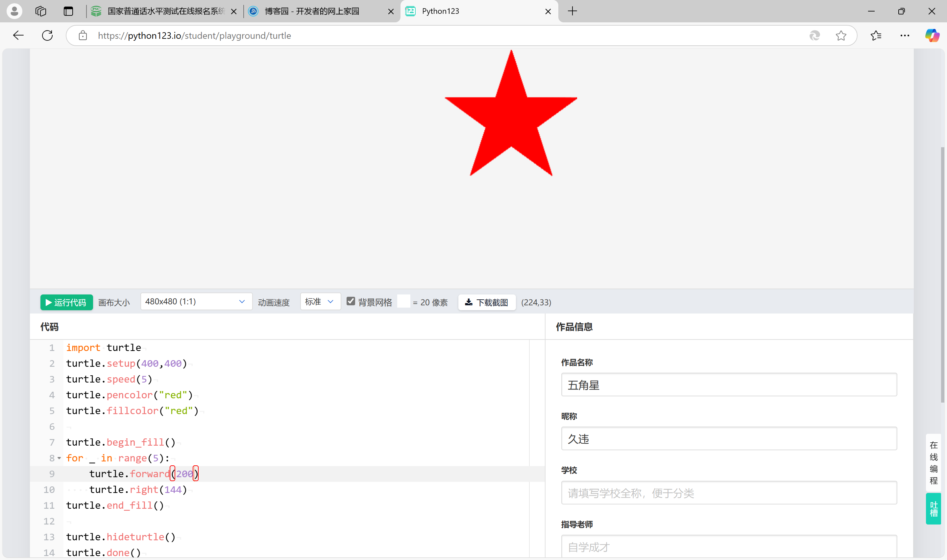
Task: Click line number 6 in the gutter
Action: pos(52,427)
